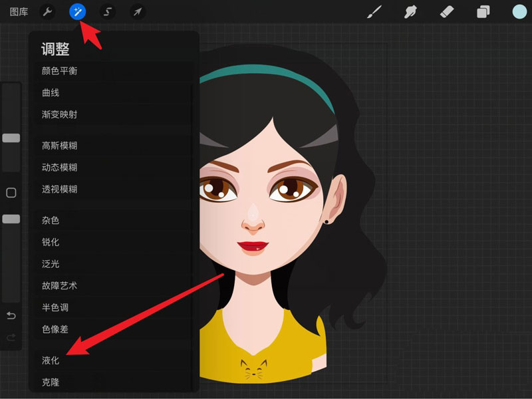Select Color Balance (颜色平衡) adjustment
Screen dimensions: 532x399
point(62,71)
